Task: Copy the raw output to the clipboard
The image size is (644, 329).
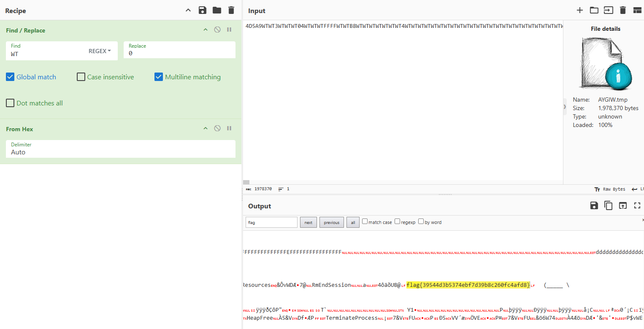Action: 608,205
